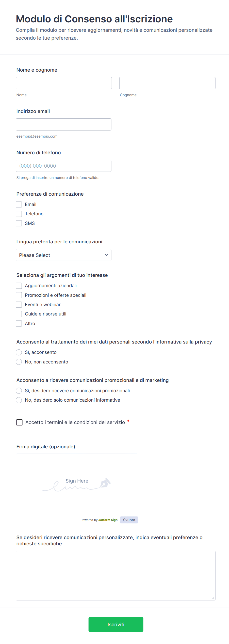Check Promozioni e offerte speciali
229x644 pixels.
coord(19,295)
